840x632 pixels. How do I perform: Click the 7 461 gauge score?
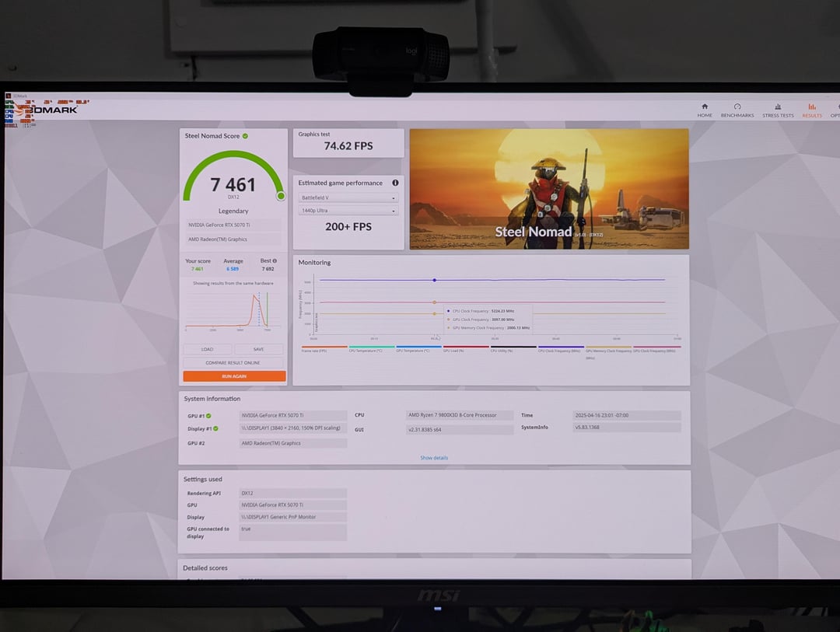[233, 185]
